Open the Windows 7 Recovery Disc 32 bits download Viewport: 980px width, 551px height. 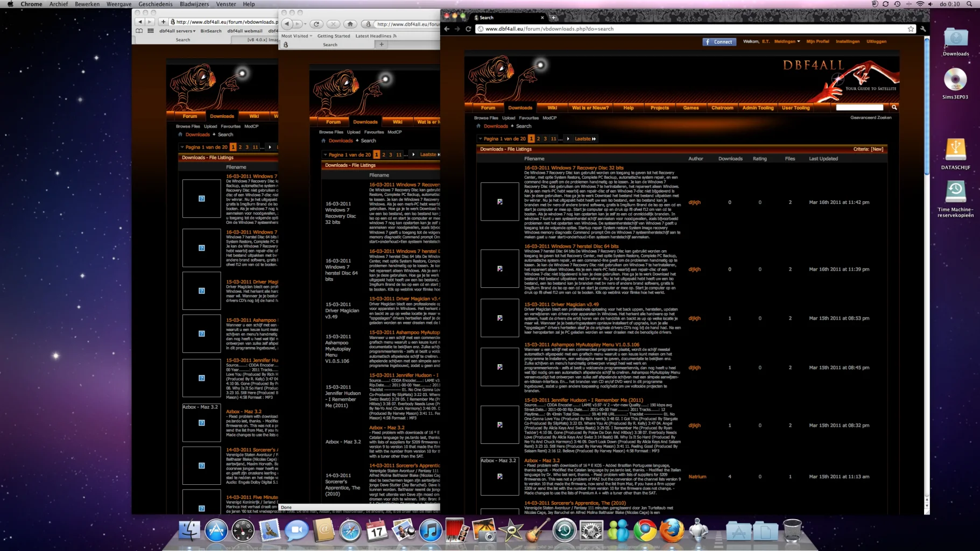(574, 168)
